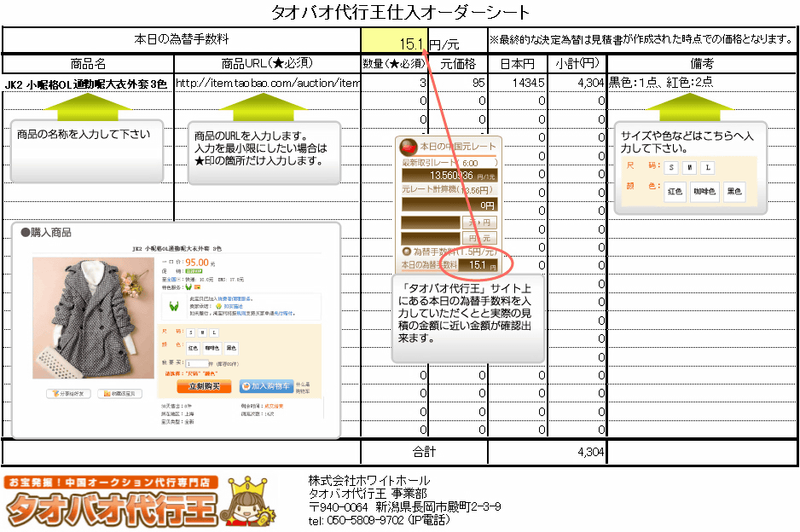Viewport: 800px width, 532px height.
Task: Click the red flag globe icon in rate widget
Action: tap(409, 147)
